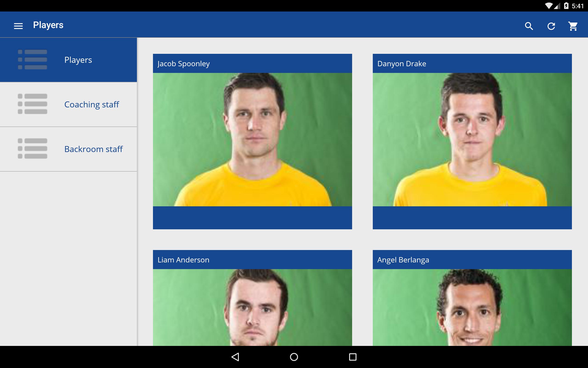Click the Liam Anderson name header
Image resolution: width=588 pixels, height=368 pixels.
pyautogui.click(x=252, y=259)
